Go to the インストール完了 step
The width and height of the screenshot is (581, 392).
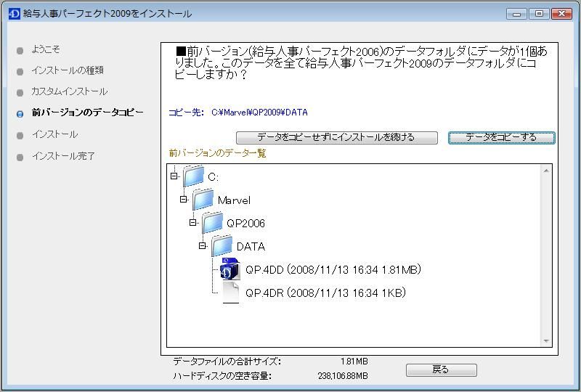click(x=63, y=156)
